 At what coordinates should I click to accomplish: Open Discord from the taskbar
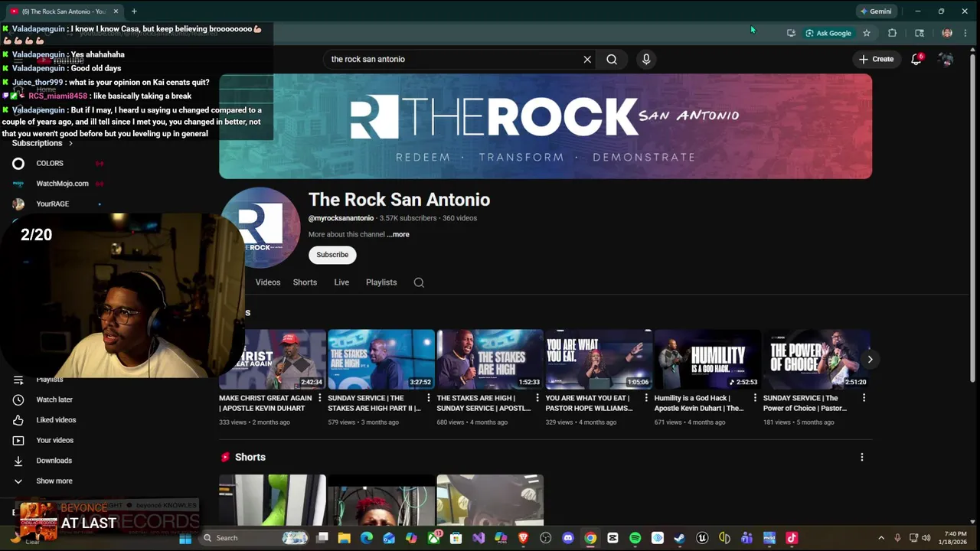[x=568, y=538]
